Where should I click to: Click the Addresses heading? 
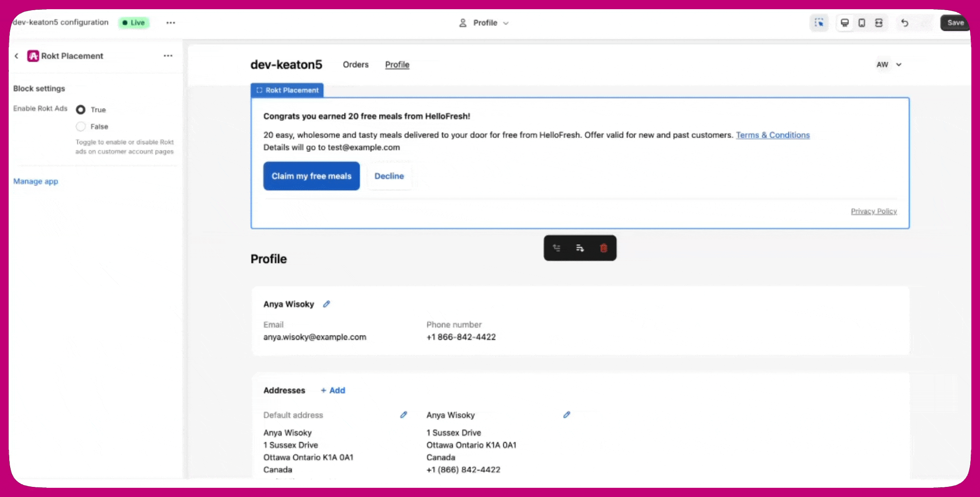(x=284, y=390)
